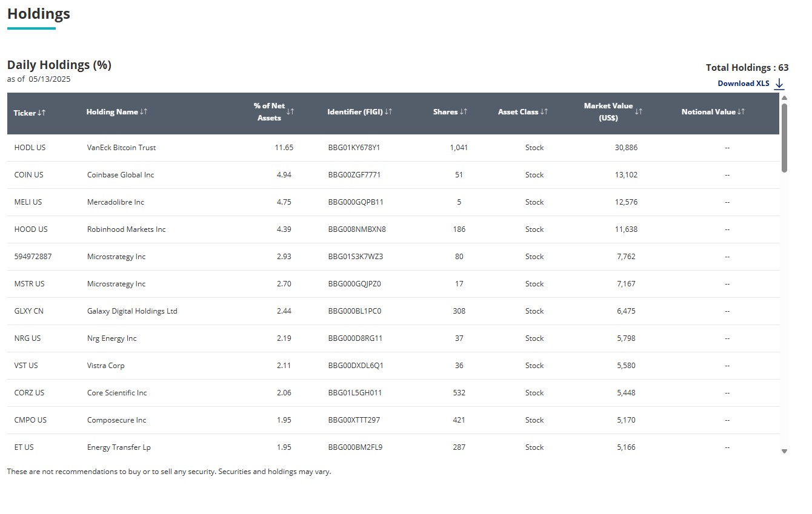Click sort arrows beside % of Net Assets
This screenshot has height=514, width=812.
[290, 112]
